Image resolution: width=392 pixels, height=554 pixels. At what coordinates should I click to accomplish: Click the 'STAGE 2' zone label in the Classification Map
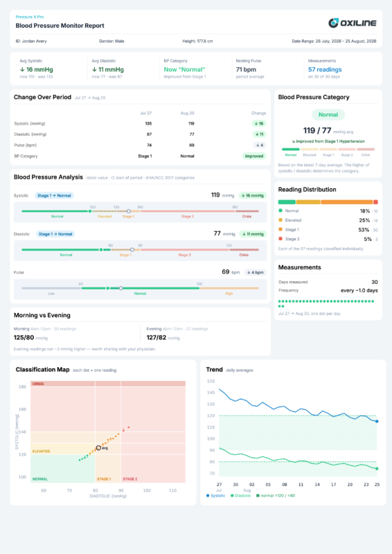click(130, 479)
